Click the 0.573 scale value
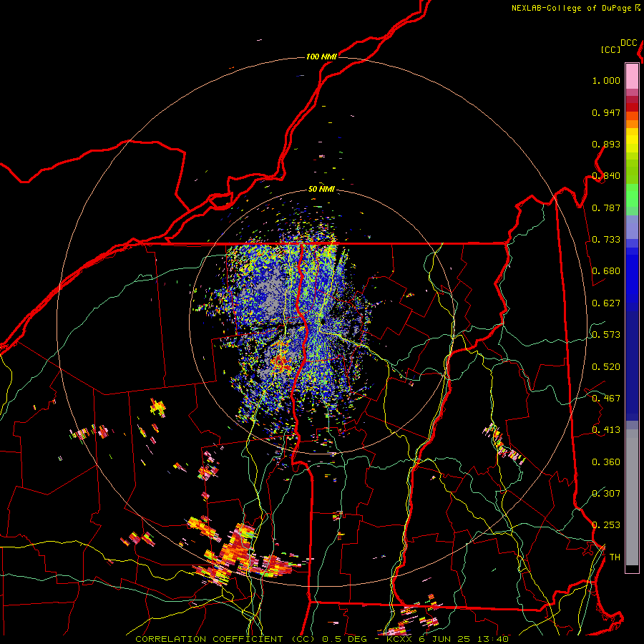The width and height of the screenshot is (644, 644). tap(606, 335)
